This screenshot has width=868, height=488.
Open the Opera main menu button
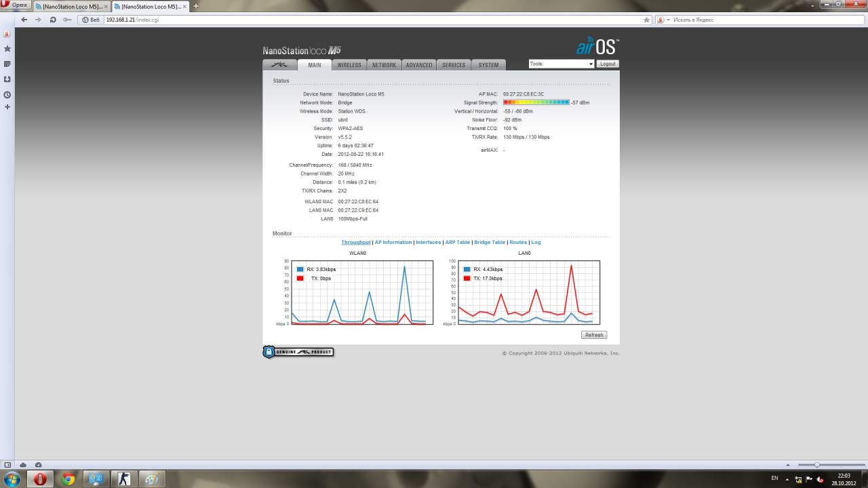15,5
